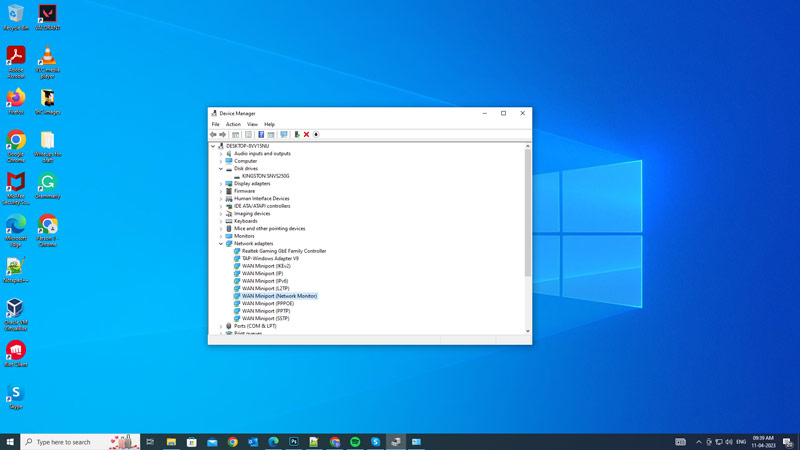This screenshot has height=450, width=800.
Task: Open Spotify from the taskbar
Action: [355, 442]
